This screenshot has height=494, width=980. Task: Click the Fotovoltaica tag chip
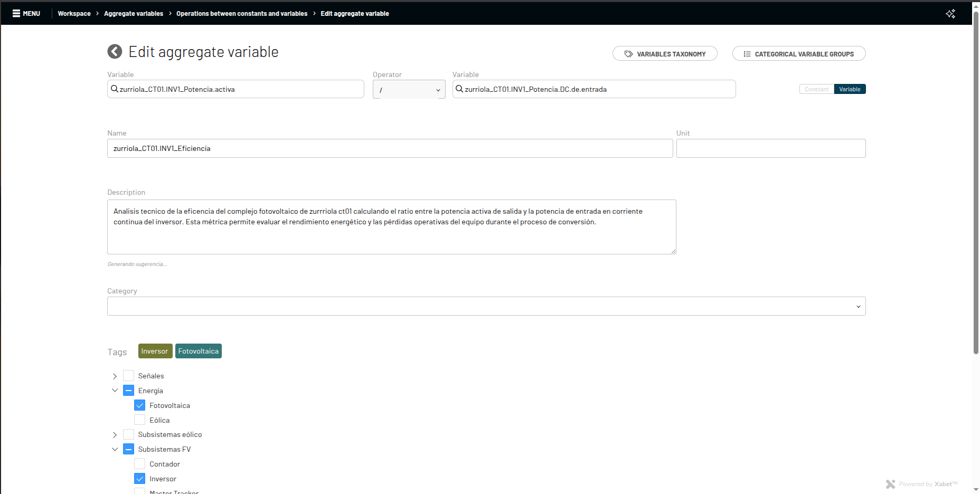(198, 351)
